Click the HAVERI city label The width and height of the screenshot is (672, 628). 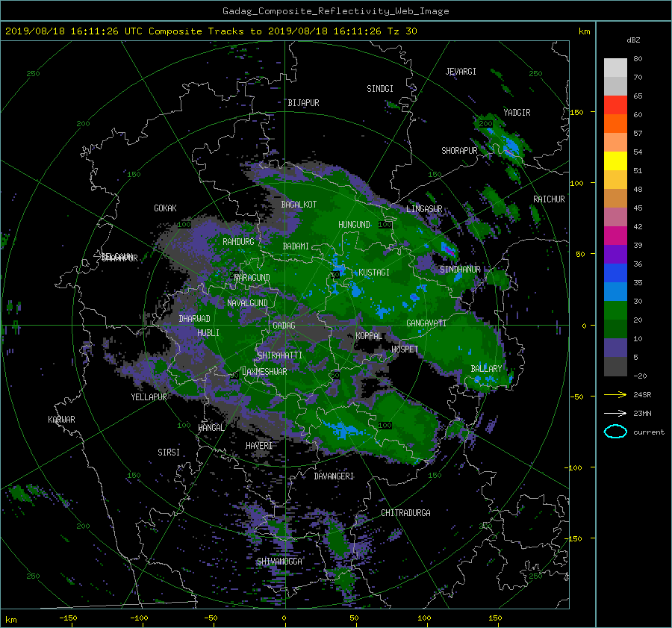click(259, 446)
